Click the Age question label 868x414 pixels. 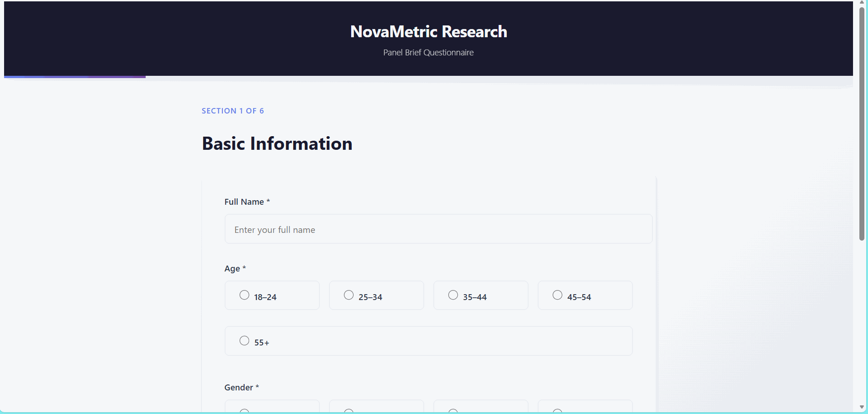pos(235,268)
